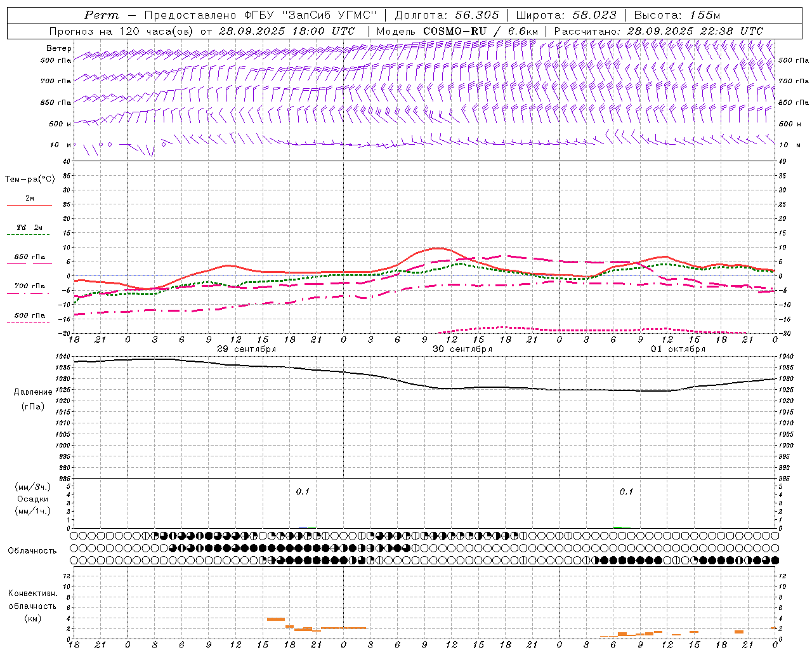Click the "(мм/1ч.)" precipitation unit label
The height and width of the screenshot is (650, 812).
tap(33, 511)
